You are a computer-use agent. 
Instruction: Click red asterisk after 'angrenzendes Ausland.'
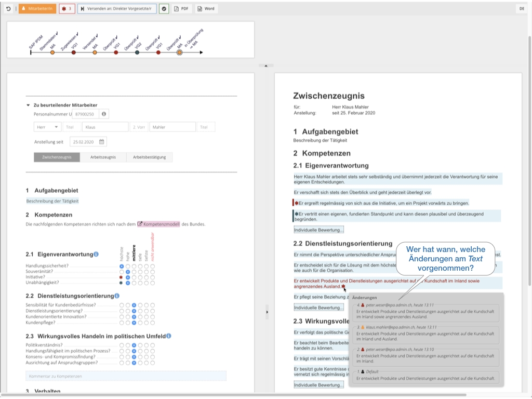tap(343, 286)
